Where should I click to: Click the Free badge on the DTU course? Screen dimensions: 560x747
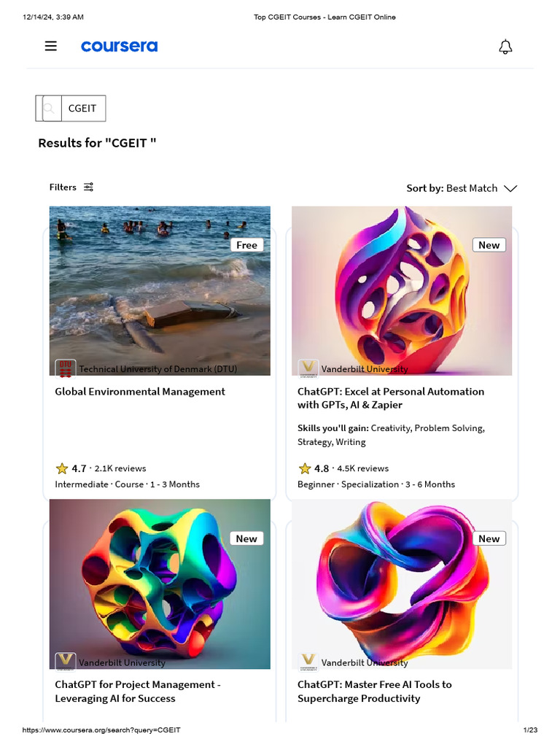click(246, 245)
